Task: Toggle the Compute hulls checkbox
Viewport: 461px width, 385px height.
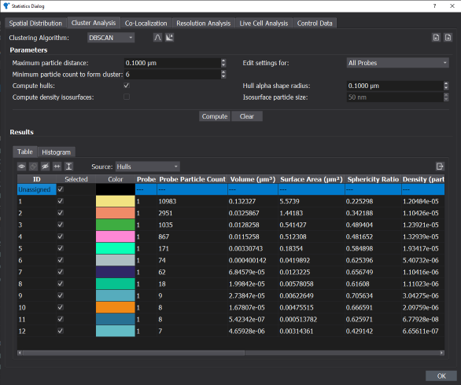Action: pos(126,86)
